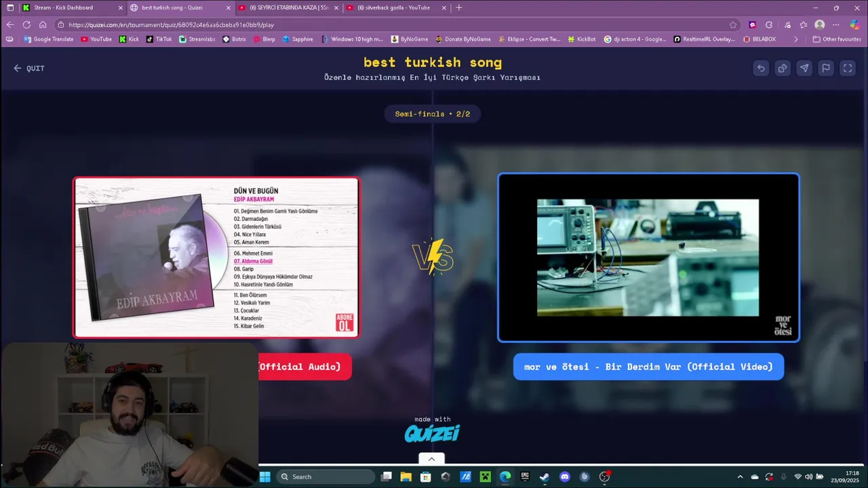
Task: Expand more bookmarks chevron
Action: [795, 39]
